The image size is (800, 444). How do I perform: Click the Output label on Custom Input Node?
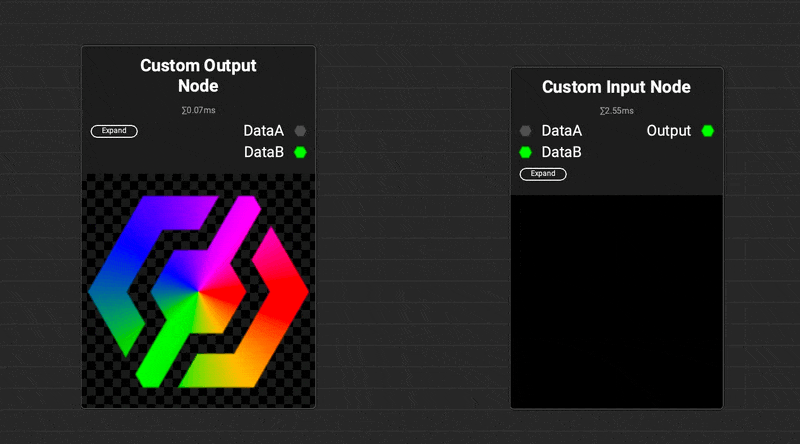pyautogui.click(x=669, y=131)
